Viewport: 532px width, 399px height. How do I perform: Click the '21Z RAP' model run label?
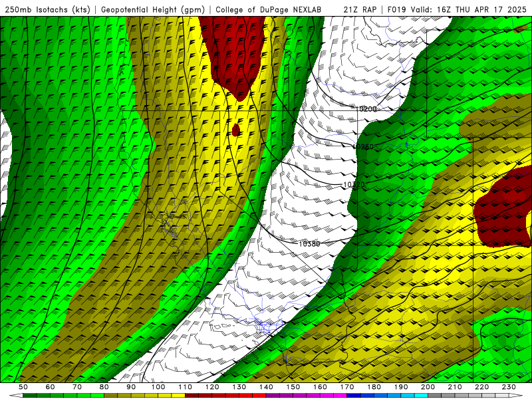(x=360, y=9)
